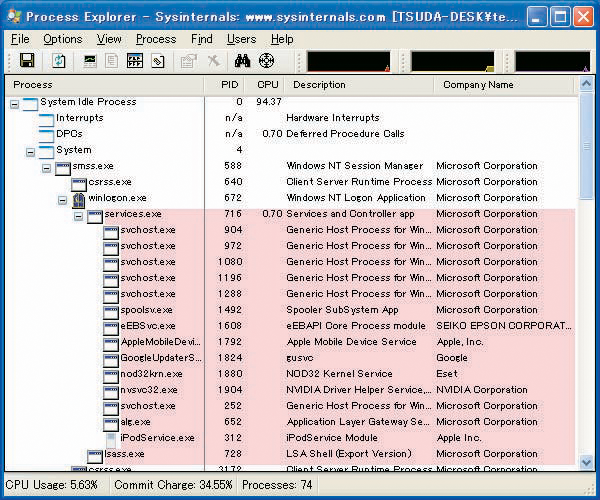Open the Find menu

pyautogui.click(x=202, y=39)
